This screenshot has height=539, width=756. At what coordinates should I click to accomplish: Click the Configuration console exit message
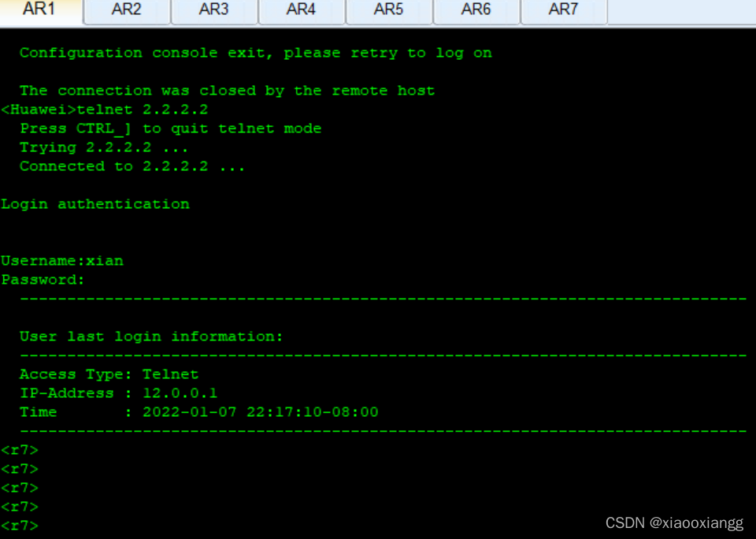click(255, 53)
